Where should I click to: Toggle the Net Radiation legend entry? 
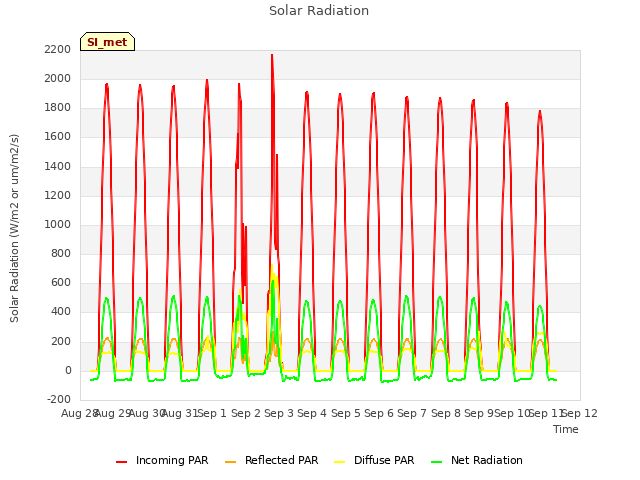coord(477,460)
